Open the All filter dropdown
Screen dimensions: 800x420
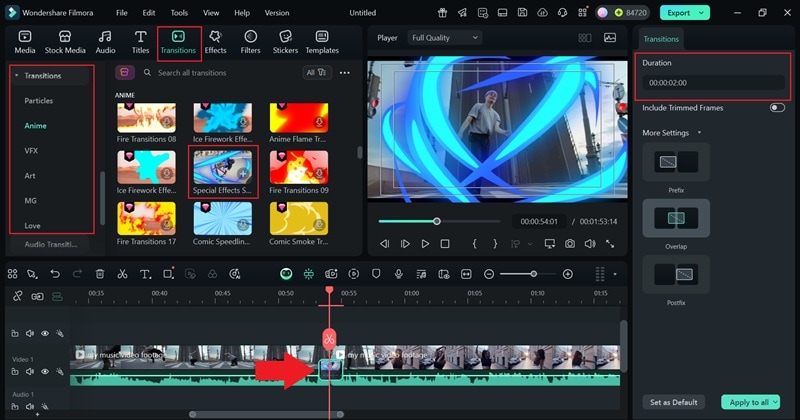click(x=316, y=73)
